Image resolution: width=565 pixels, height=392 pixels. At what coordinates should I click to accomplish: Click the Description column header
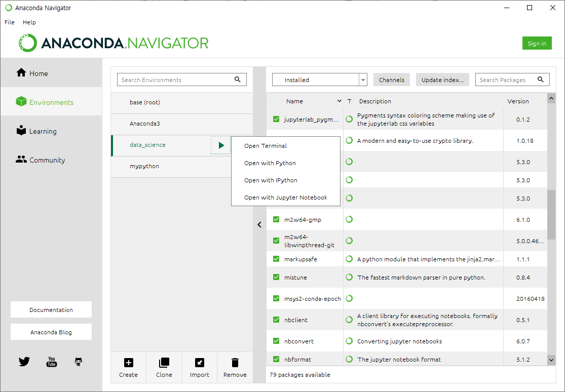coord(375,101)
